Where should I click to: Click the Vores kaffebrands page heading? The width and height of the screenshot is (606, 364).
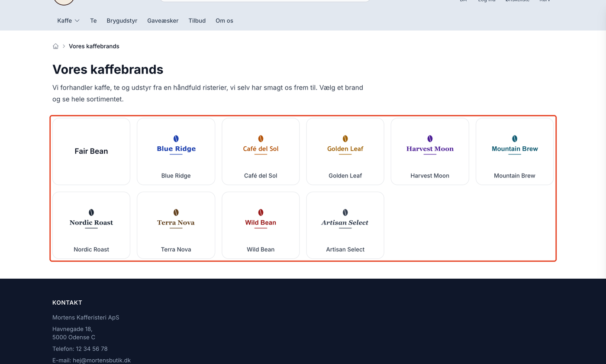tap(108, 69)
